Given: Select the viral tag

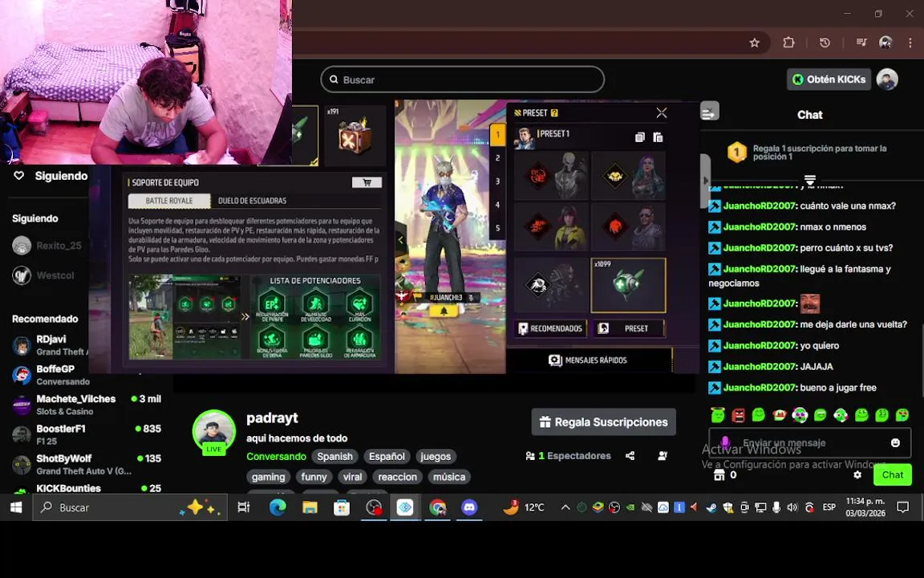Looking at the screenshot, I should (x=352, y=477).
